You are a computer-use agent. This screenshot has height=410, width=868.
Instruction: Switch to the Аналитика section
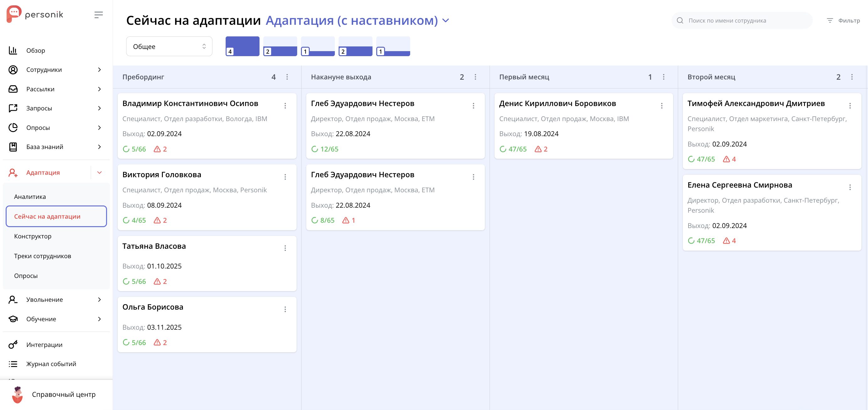pos(29,196)
